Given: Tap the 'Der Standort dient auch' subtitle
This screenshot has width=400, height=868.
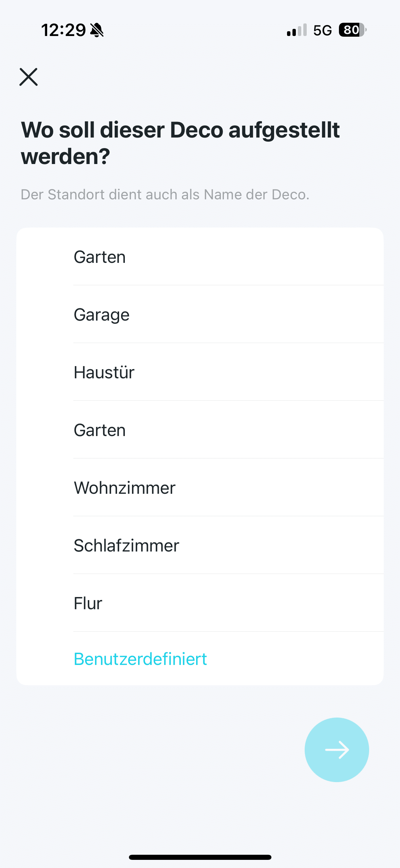Looking at the screenshot, I should tap(165, 195).
